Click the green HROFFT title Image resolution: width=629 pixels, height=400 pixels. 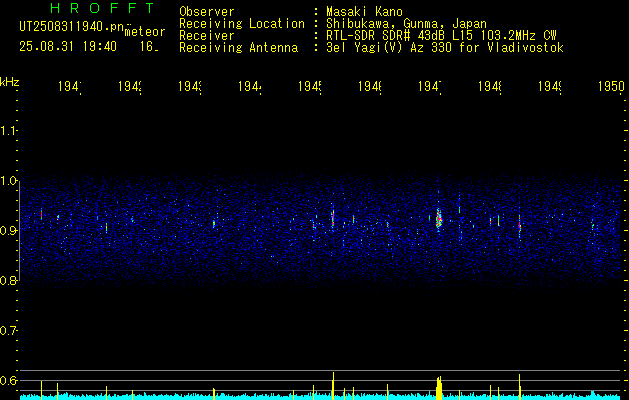103,8
